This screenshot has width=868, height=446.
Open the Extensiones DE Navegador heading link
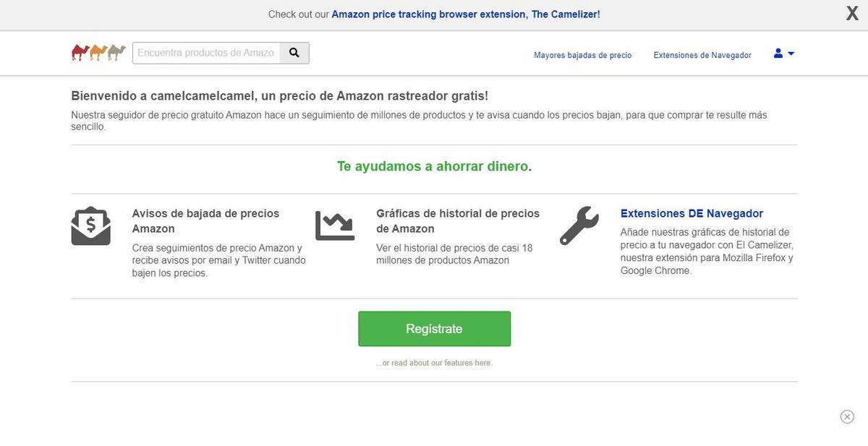pos(692,213)
